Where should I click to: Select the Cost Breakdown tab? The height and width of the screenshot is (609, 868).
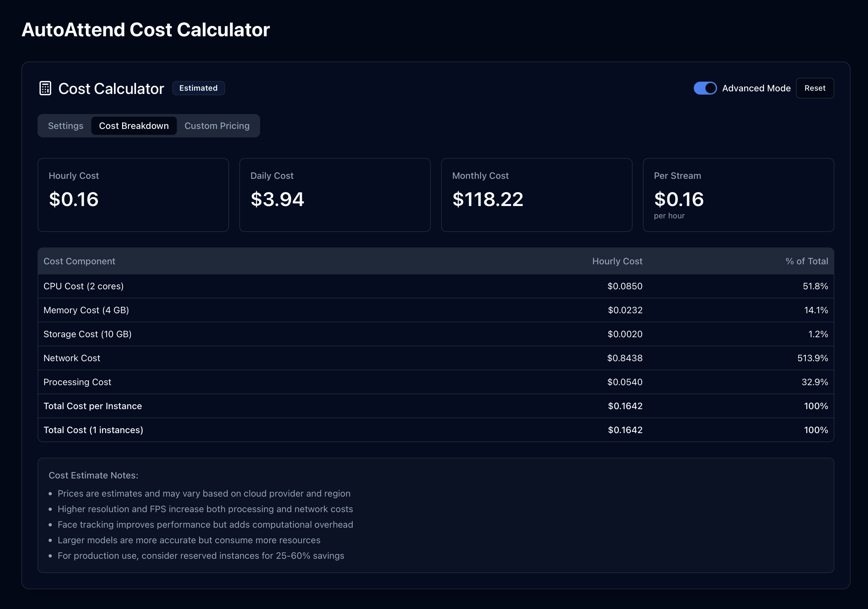(134, 126)
